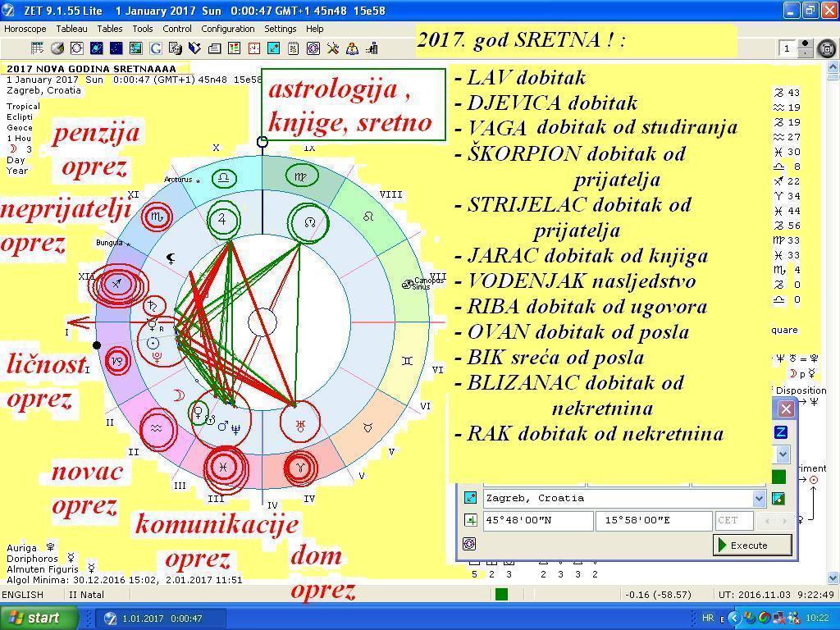This screenshot has height=630, width=840.
Task: Click the purple chart wheel icon in the dialog
Action: pyautogui.click(x=469, y=544)
